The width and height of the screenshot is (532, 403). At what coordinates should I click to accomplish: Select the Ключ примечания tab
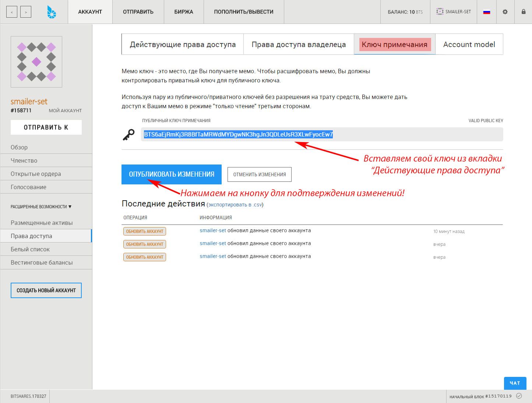pos(394,45)
